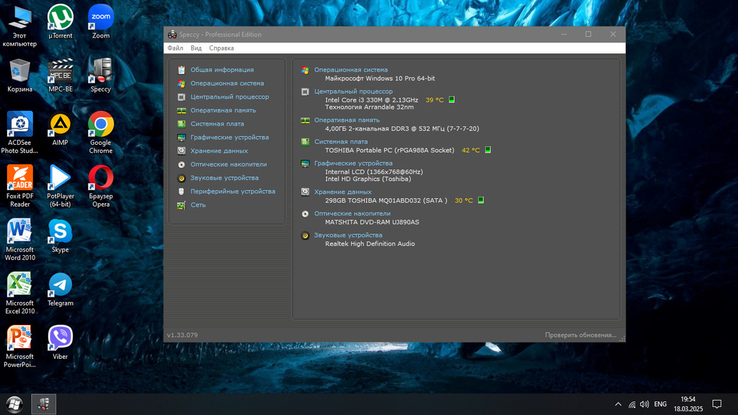Click the storage temperature indicator icon
Screen dimensions: 738x415
click(481, 200)
